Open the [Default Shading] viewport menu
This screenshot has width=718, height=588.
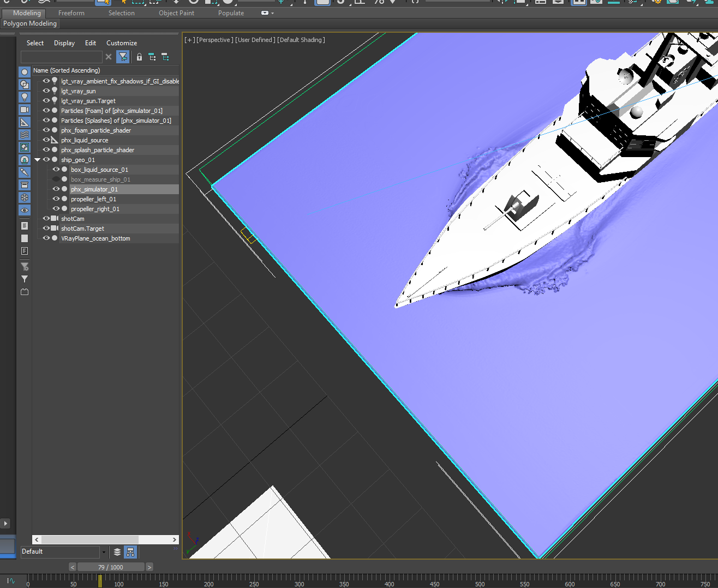301,40
